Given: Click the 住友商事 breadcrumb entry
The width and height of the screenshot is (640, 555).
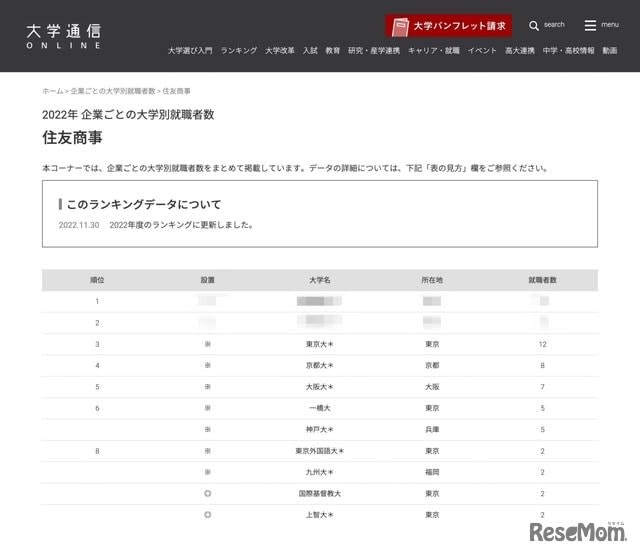Looking at the screenshot, I should (x=176, y=91).
